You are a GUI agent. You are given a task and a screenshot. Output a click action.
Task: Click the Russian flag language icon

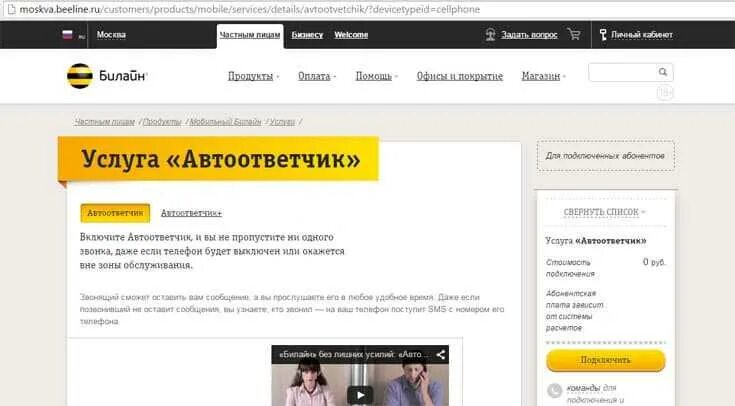pyautogui.click(x=68, y=34)
